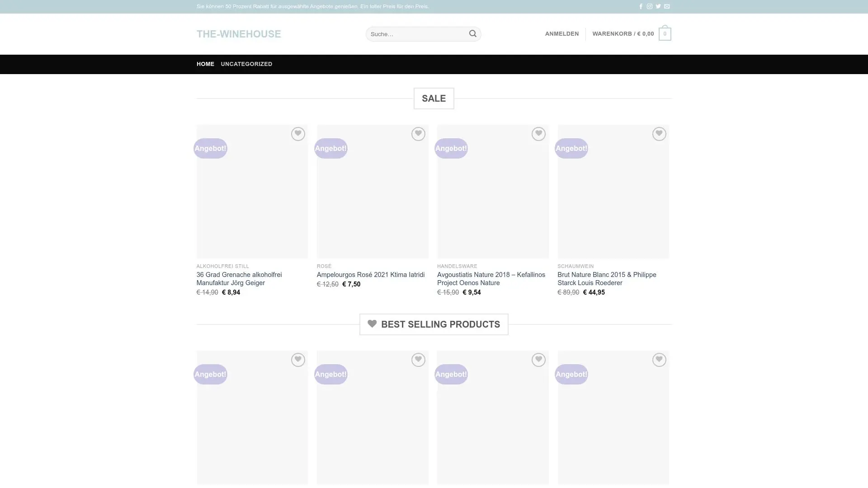Viewport: 868px width, 488px height.
Task: Open the Twitter social icon link
Action: coord(658,6)
